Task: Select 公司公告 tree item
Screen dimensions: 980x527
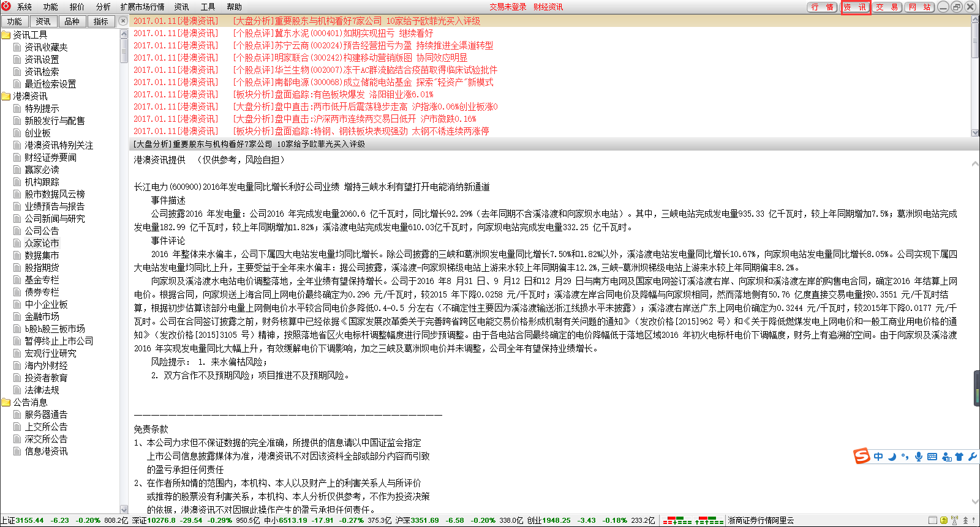Action: click(42, 231)
